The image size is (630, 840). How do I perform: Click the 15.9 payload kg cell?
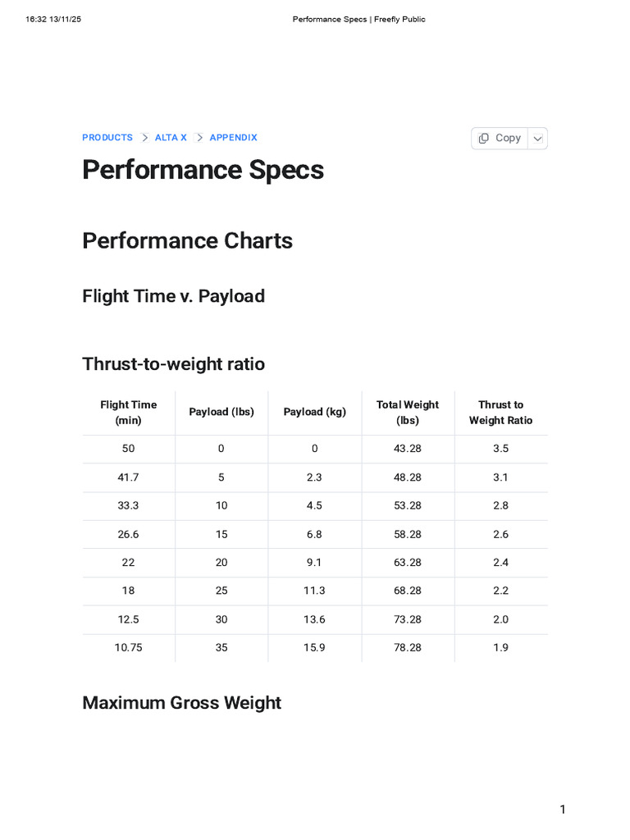point(314,648)
